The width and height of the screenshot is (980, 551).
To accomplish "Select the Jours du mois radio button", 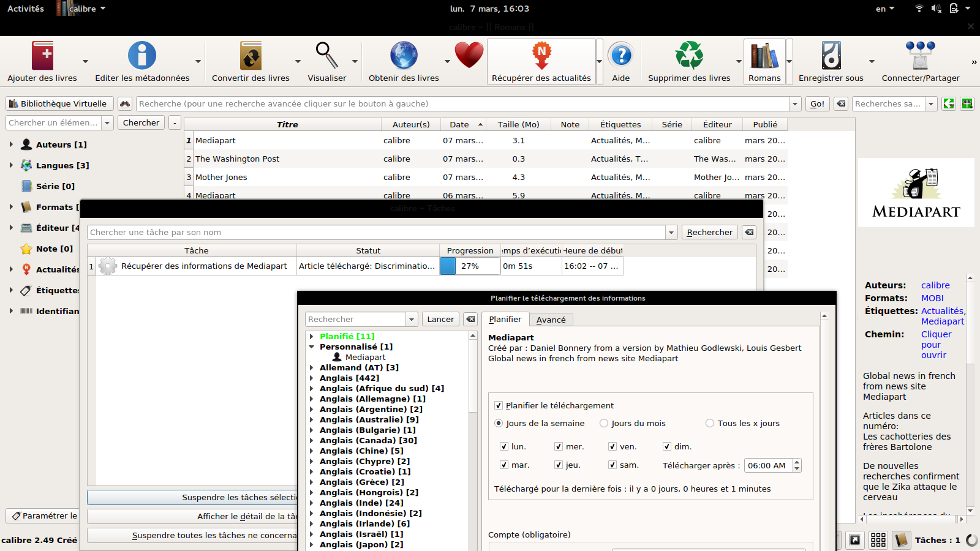I will pyautogui.click(x=604, y=424).
